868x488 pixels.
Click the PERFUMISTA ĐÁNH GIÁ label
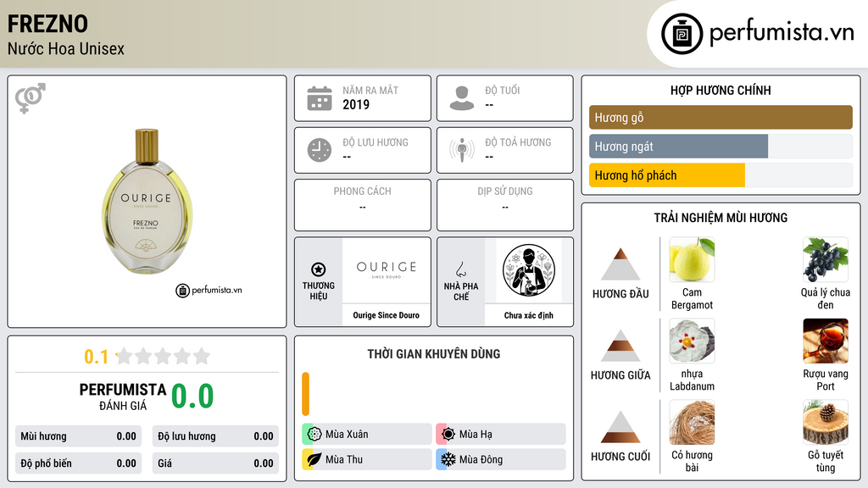[x=123, y=396]
